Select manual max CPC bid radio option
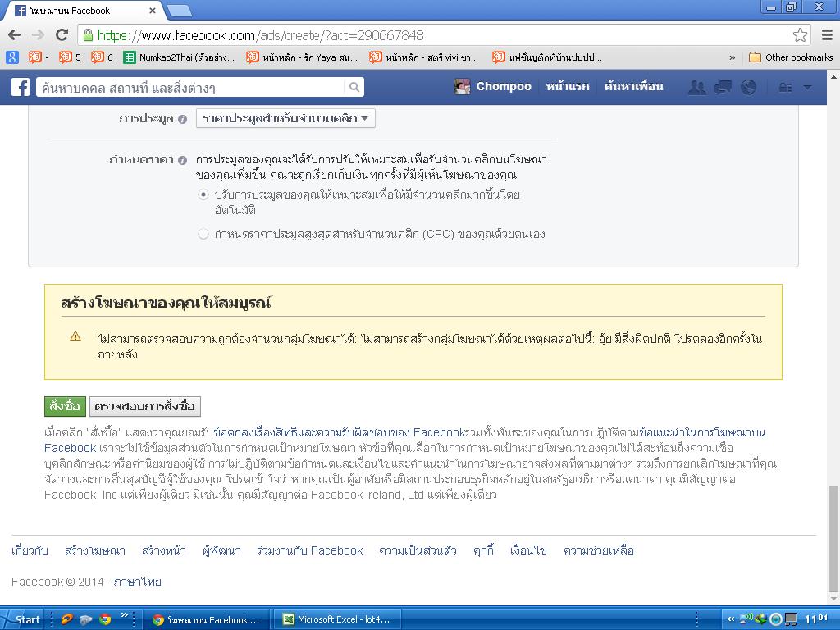840x630 pixels. (203, 234)
